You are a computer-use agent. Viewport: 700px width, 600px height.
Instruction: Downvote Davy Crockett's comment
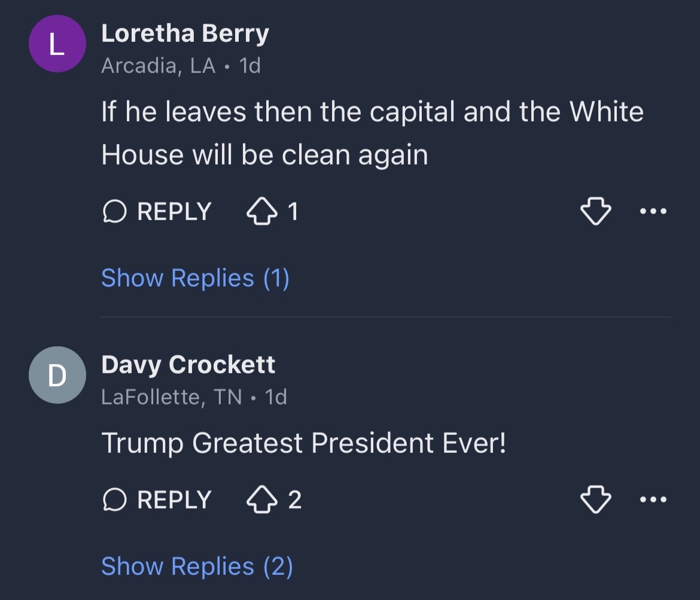[x=596, y=500]
